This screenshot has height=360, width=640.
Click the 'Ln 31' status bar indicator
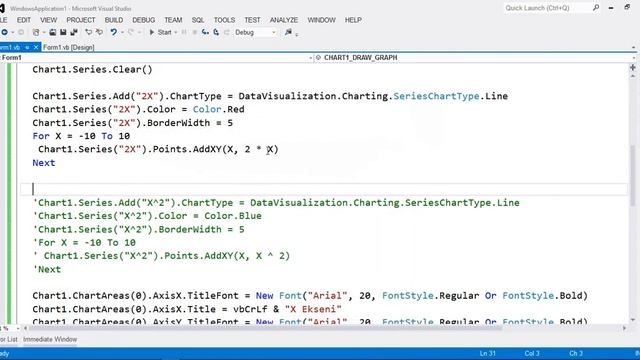(x=487, y=353)
